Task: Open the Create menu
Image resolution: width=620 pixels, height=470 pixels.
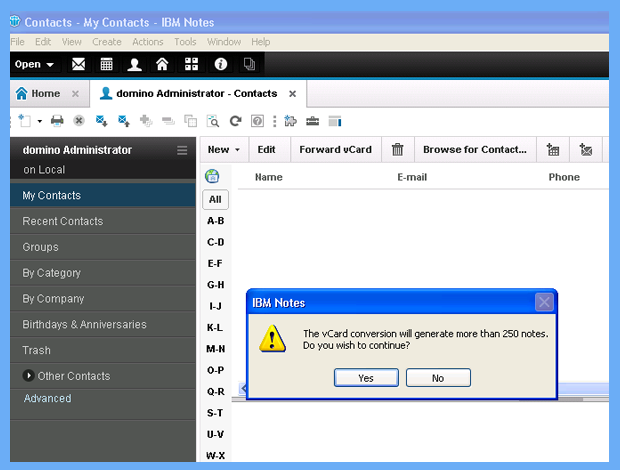Action: point(107,42)
